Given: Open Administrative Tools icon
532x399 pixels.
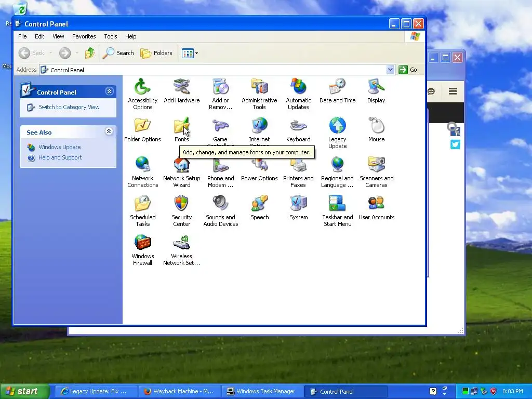Looking at the screenshot, I should pyautogui.click(x=259, y=87).
